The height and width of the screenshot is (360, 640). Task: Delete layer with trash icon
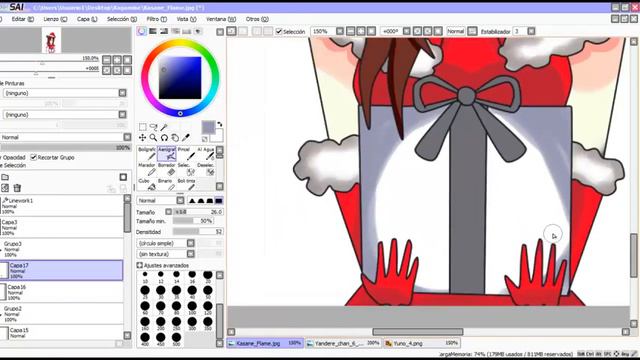tap(17, 188)
